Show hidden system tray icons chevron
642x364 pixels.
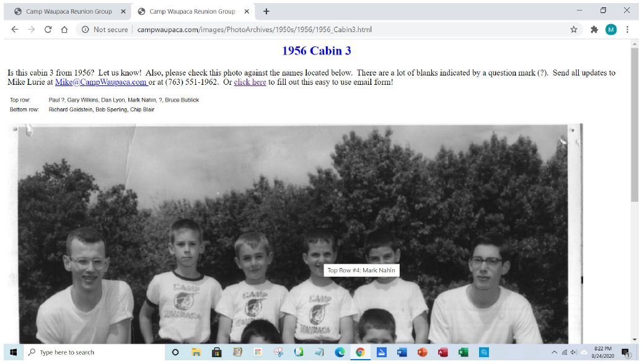click(x=554, y=352)
